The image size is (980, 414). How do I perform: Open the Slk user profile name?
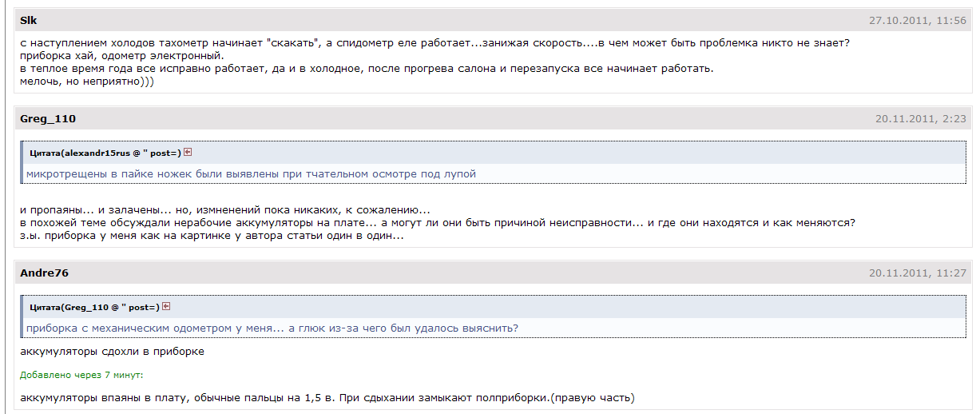[28, 20]
